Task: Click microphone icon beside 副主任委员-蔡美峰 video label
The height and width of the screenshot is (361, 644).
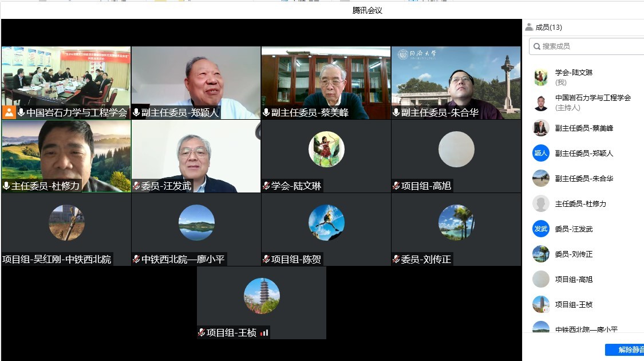Action: [266, 113]
